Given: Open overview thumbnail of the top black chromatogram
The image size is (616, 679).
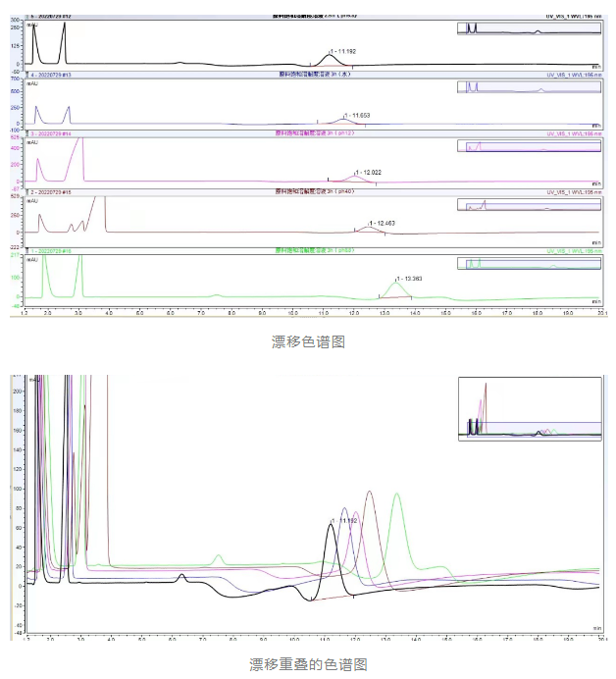Looking at the screenshot, I should (529, 28).
